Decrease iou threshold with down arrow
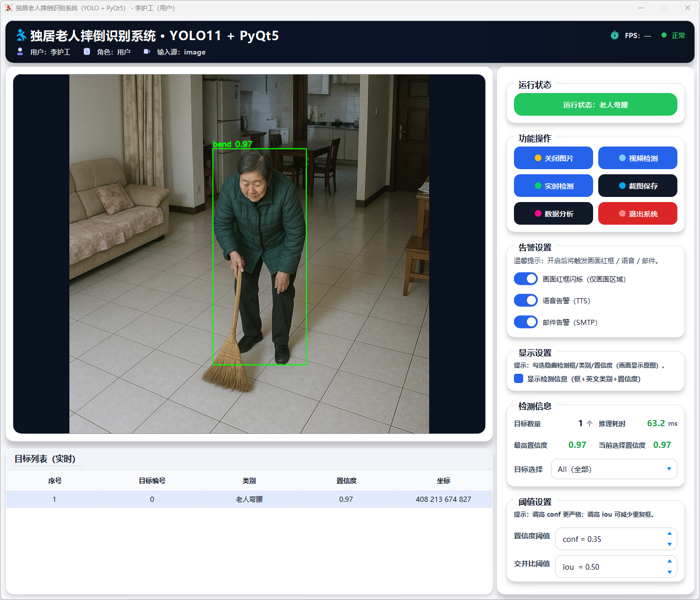 click(669, 572)
